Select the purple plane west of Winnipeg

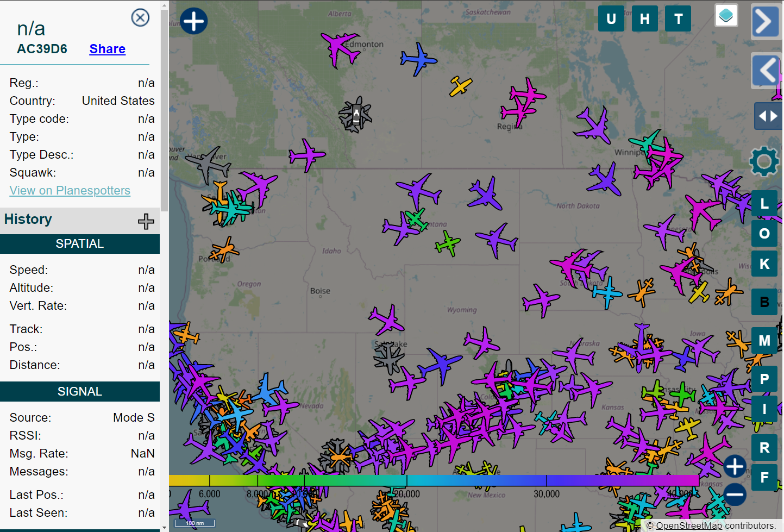(x=594, y=125)
